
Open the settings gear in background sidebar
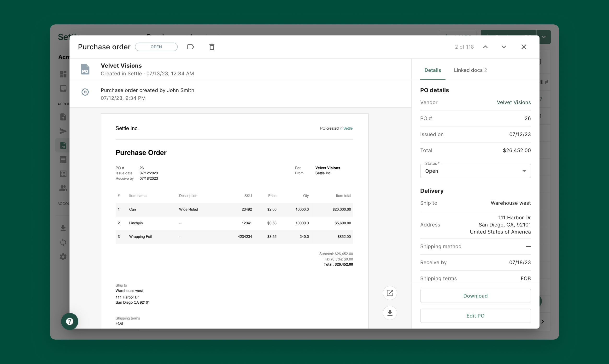(x=63, y=256)
